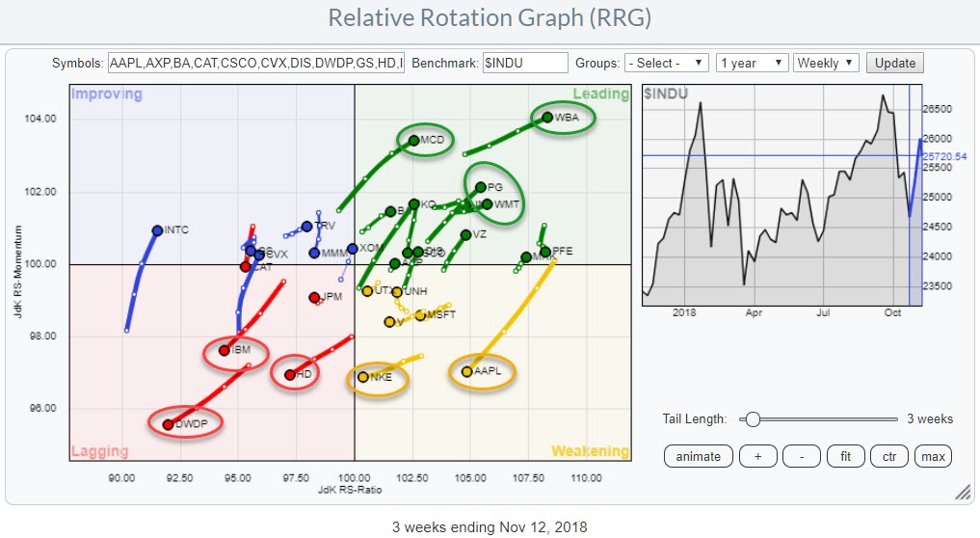This screenshot has width=980, height=538.
Task: Select the UNH data point
Action: (x=397, y=292)
